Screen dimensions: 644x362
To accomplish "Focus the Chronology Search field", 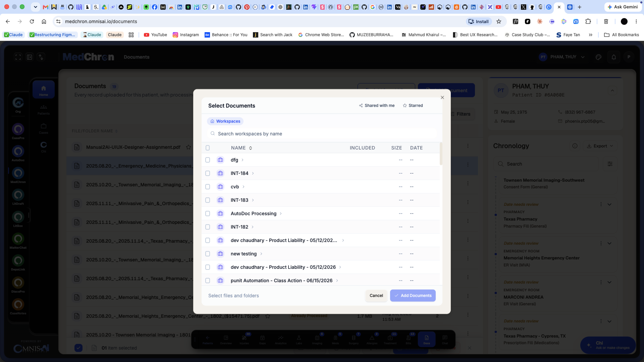I will click(x=546, y=164).
